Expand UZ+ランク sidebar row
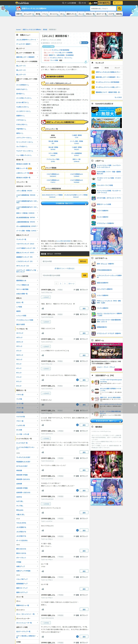Screen dimensions: 138x644 click(x=27, y=333)
